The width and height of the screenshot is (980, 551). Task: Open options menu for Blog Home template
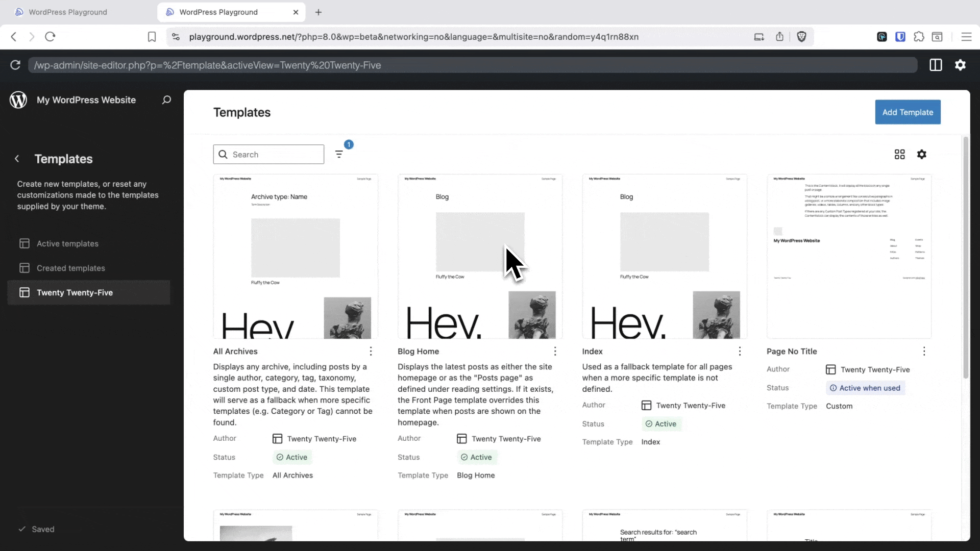click(x=555, y=352)
